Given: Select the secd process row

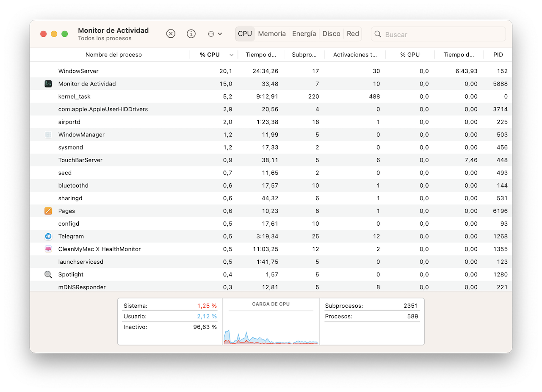Looking at the screenshot, I should point(271,173).
